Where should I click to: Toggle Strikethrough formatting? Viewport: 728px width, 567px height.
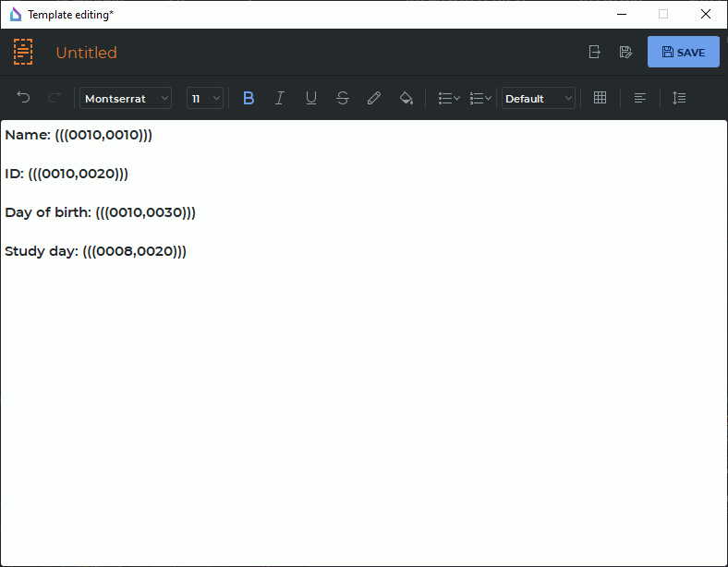click(x=343, y=98)
